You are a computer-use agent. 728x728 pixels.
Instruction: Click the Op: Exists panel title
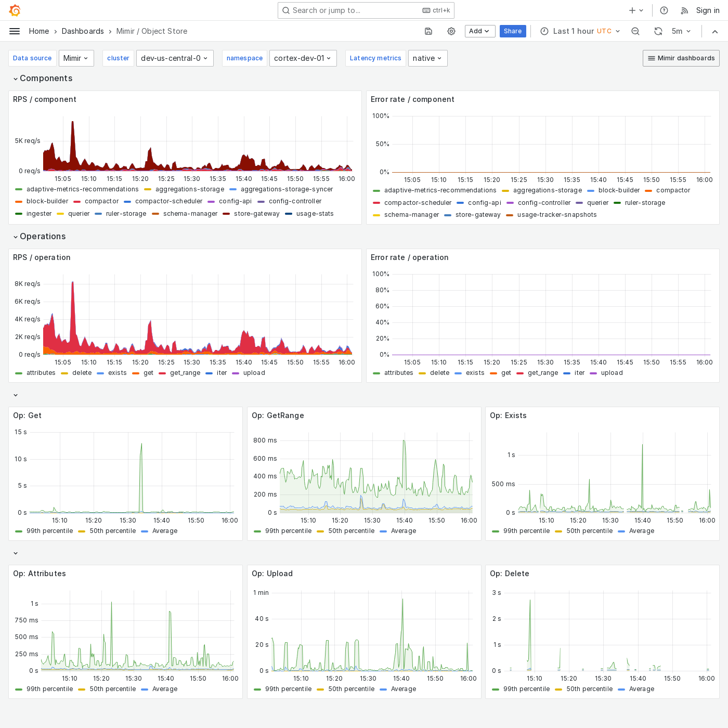click(x=508, y=415)
